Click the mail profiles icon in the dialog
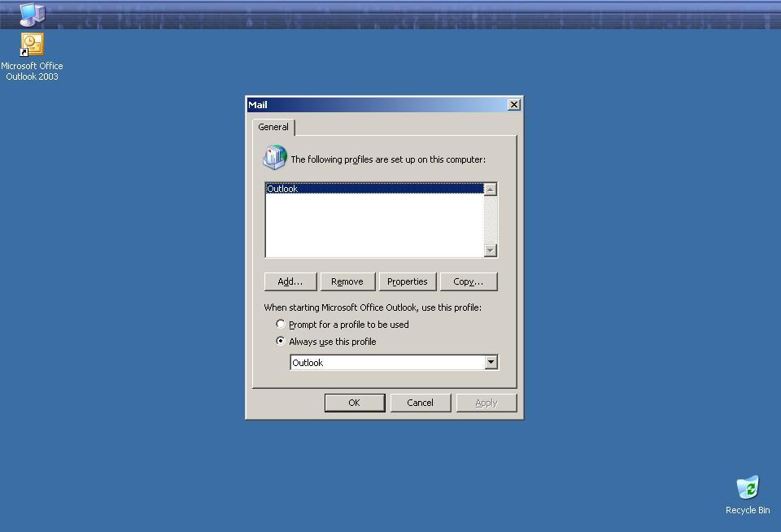Viewport: 781px width, 532px height. [274, 158]
